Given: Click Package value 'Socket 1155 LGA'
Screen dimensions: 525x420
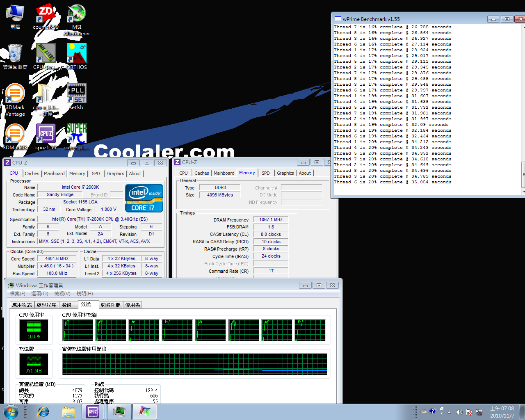Looking at the screenshot, I should click(80, 202).
